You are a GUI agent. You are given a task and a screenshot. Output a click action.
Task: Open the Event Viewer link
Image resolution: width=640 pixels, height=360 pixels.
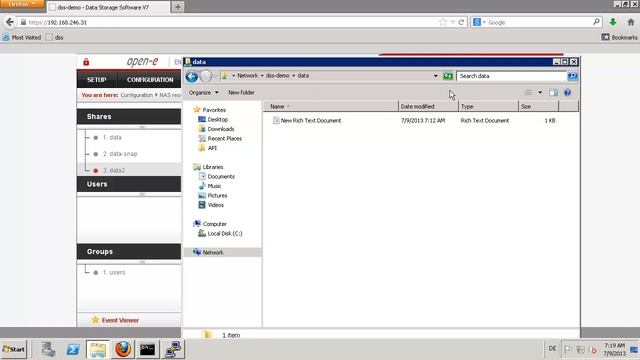pyautogui.click(x=120, y=320)
